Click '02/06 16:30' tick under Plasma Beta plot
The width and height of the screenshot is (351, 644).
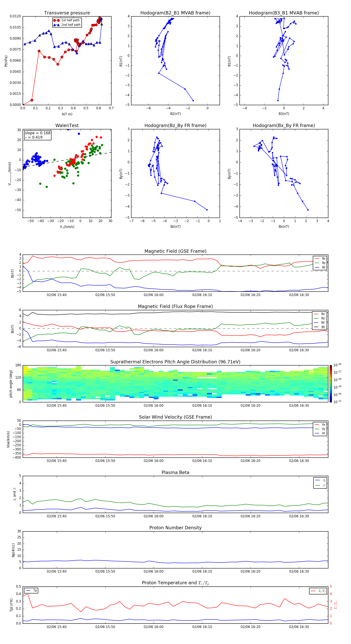[299, 516]
